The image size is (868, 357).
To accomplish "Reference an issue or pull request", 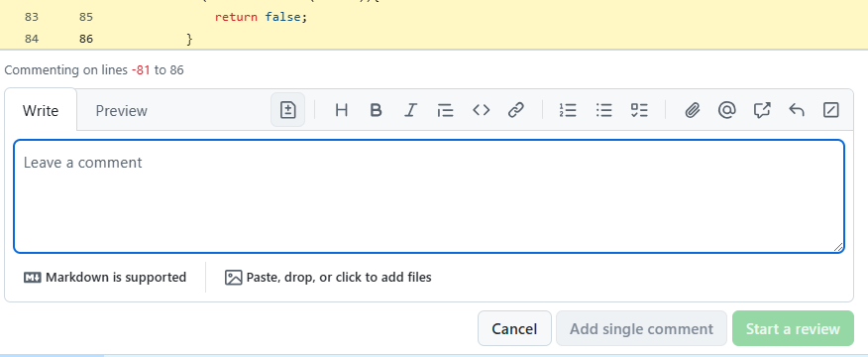I will [762, 110].
